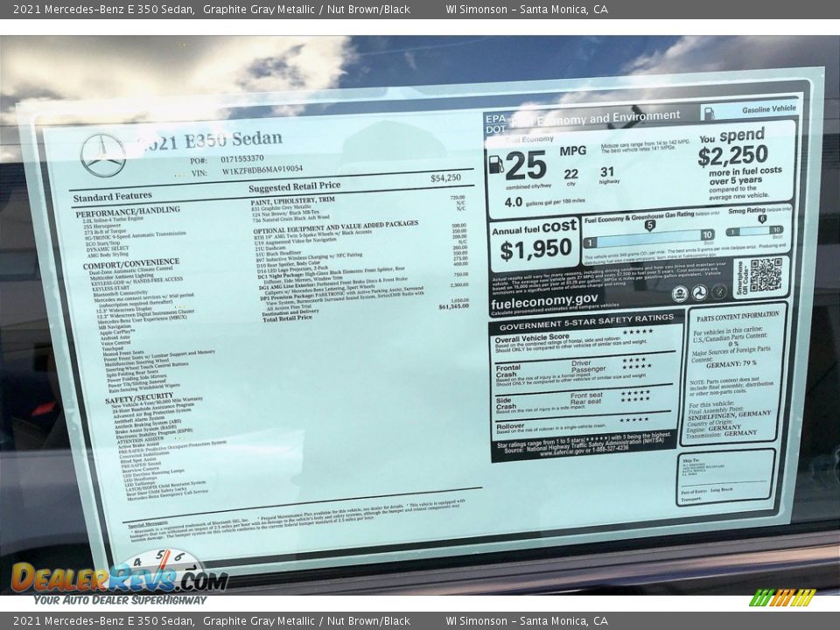Select the Overall Vehicle Score star rating
Screen dimensions: 840x630
click(637, 332)
